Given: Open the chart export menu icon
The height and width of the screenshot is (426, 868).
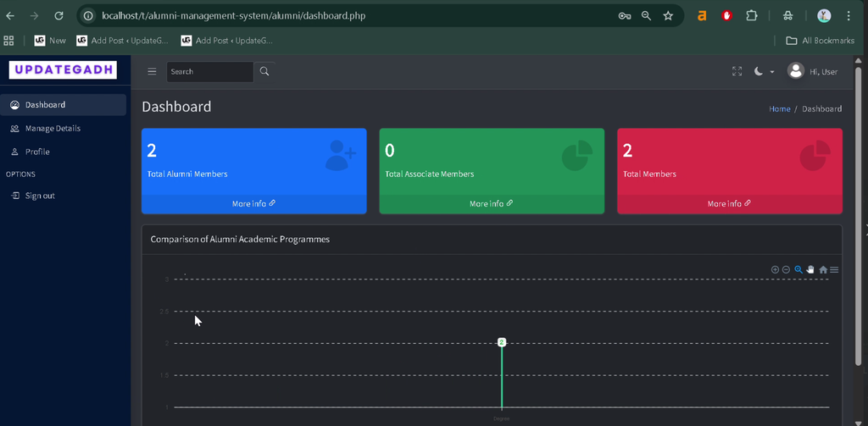Looking at the screenshot, I should (834, 270).
